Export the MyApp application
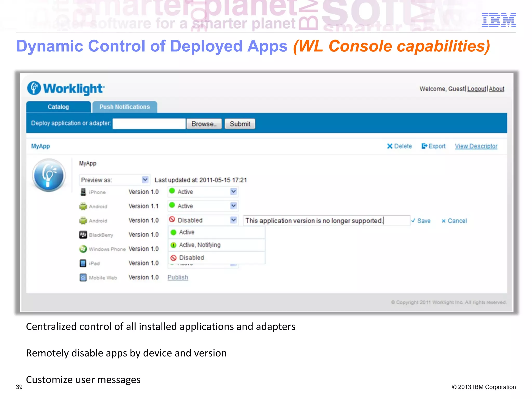The image size is (532, 399). tap(433, 146)
